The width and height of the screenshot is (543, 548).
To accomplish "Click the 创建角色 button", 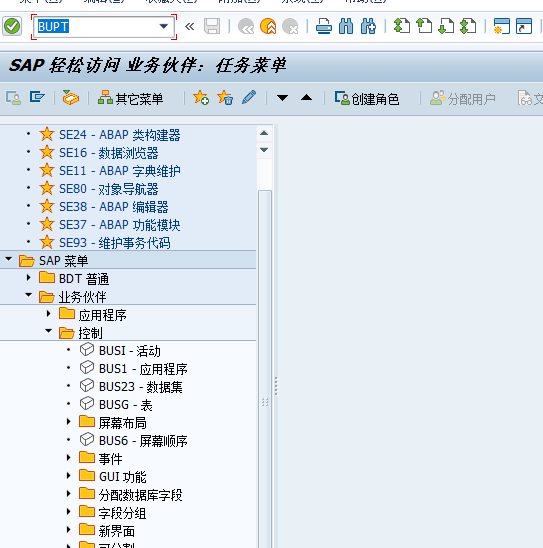I will click(x=367, y=99).
